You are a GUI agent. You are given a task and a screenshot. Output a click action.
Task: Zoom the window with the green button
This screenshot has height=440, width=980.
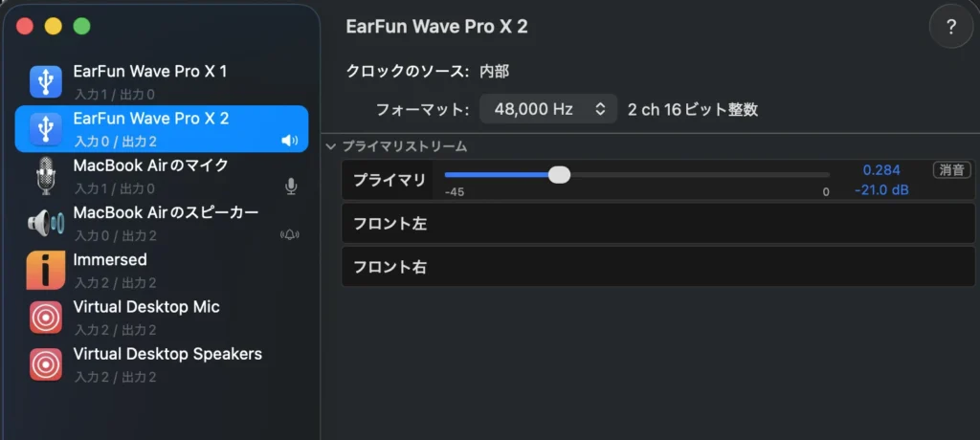point(82,26)
